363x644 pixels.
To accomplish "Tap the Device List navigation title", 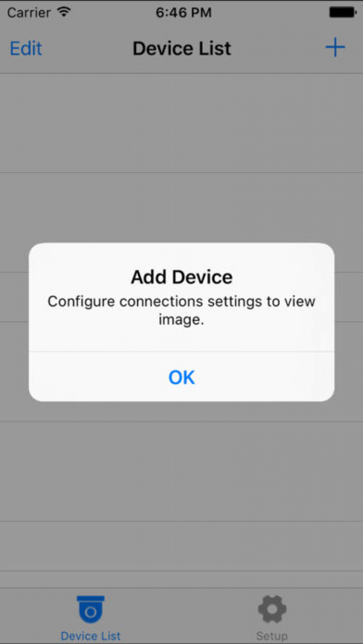I will (182, 48).
